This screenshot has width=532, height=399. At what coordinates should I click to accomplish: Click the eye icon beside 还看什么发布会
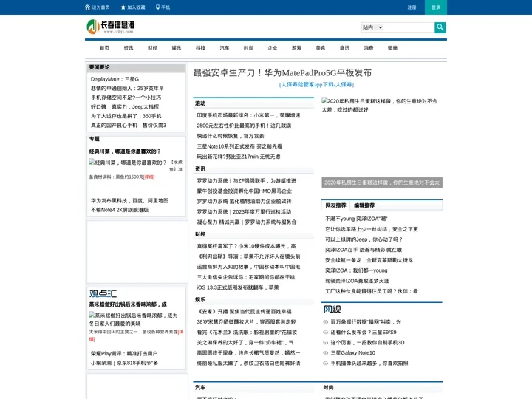[x=326, y=332]
